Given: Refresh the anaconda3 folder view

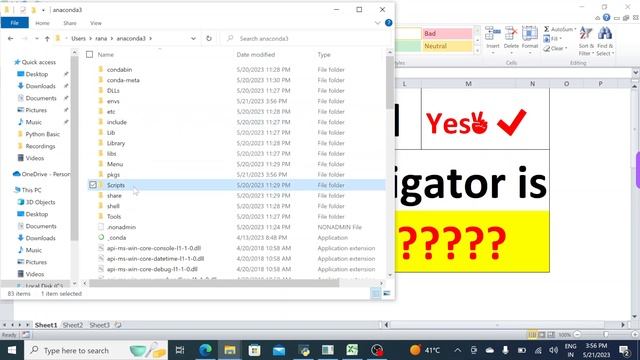Looking at the screenshot, I should pyautogui.click(x=209, y=38).
